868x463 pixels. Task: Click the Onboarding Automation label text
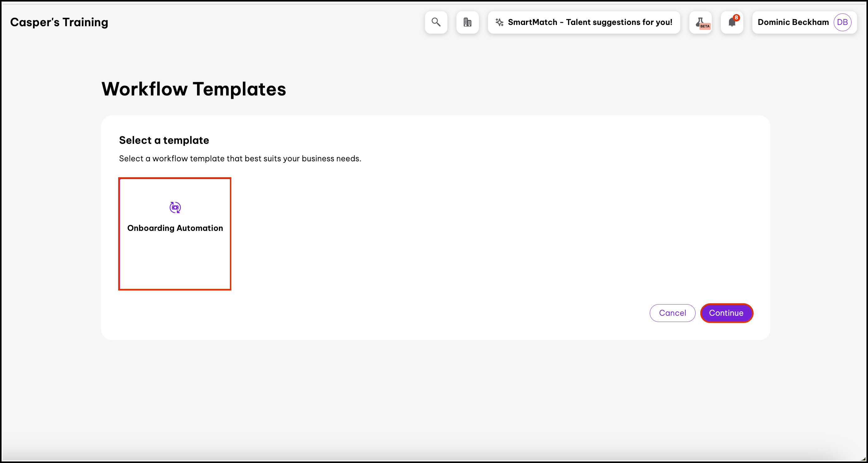[x=175, y=228]
